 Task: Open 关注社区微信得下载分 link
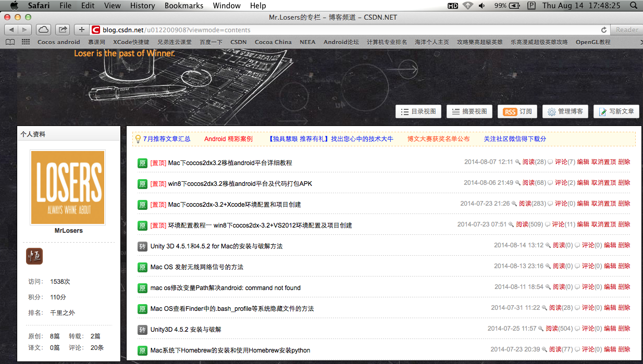(515, 139)
